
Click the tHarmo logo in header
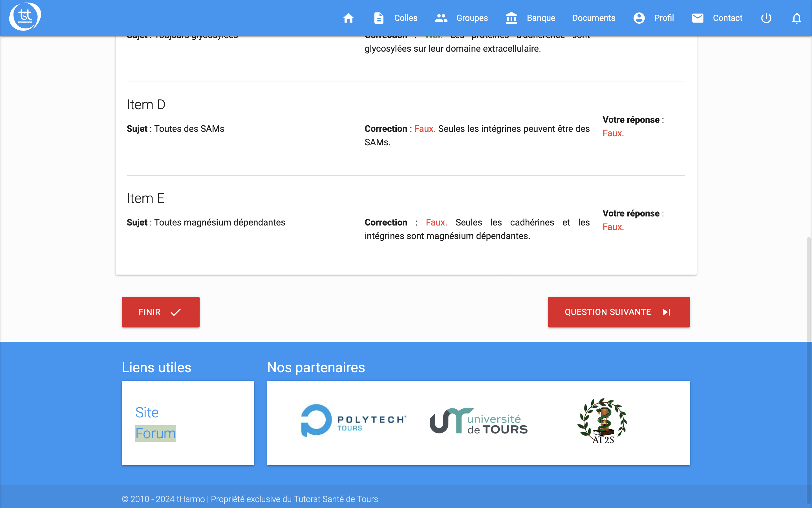click(x=25, y=17)
